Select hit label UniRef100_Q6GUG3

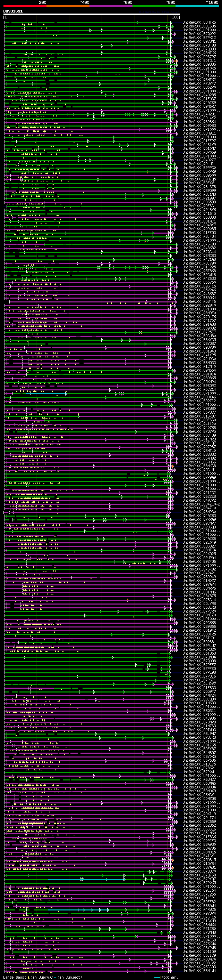click(x=199, y=217)
